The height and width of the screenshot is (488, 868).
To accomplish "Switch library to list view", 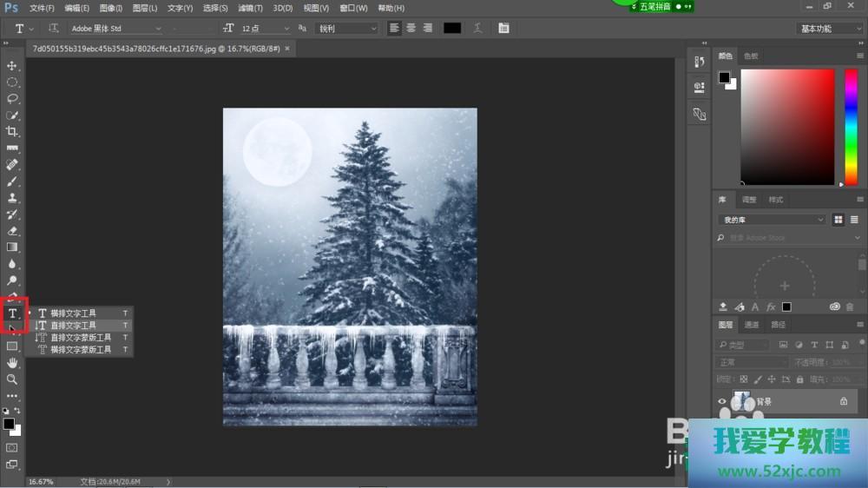I will click(x=854, y=220).
